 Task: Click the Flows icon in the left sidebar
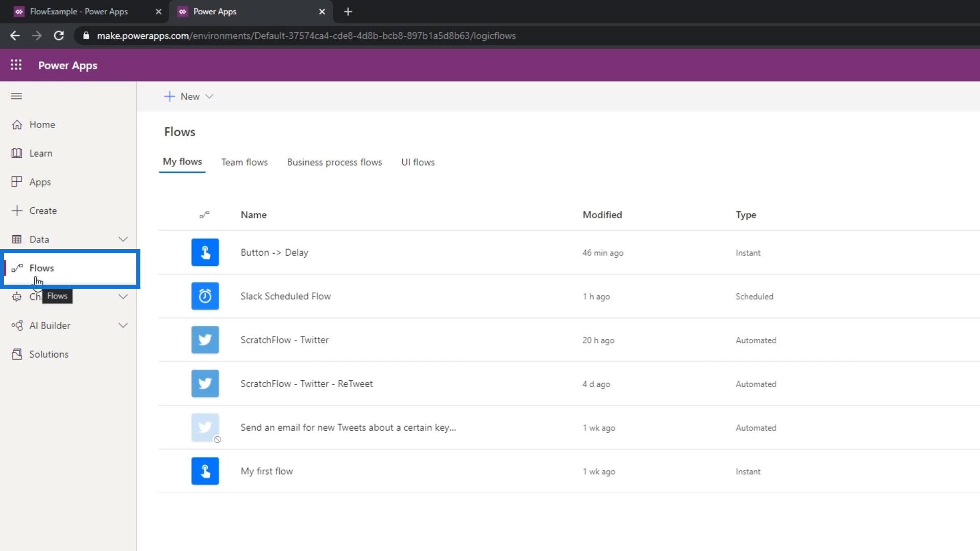point(16,268)
